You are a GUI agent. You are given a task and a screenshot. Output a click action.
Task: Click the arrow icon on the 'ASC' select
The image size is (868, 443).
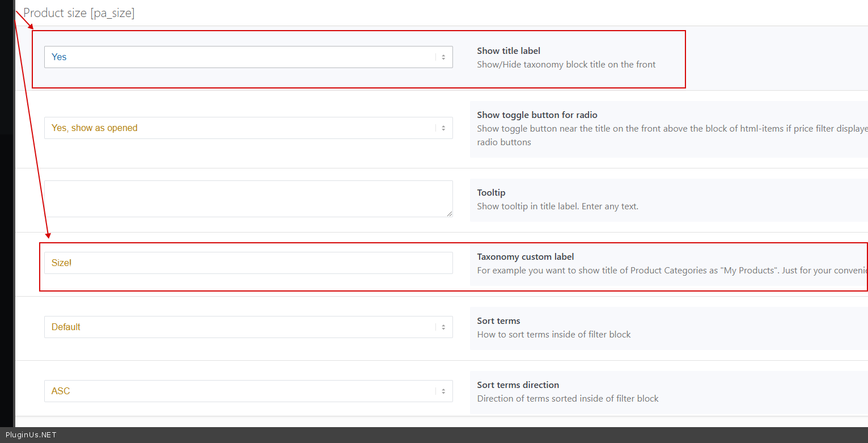[443, 391]
